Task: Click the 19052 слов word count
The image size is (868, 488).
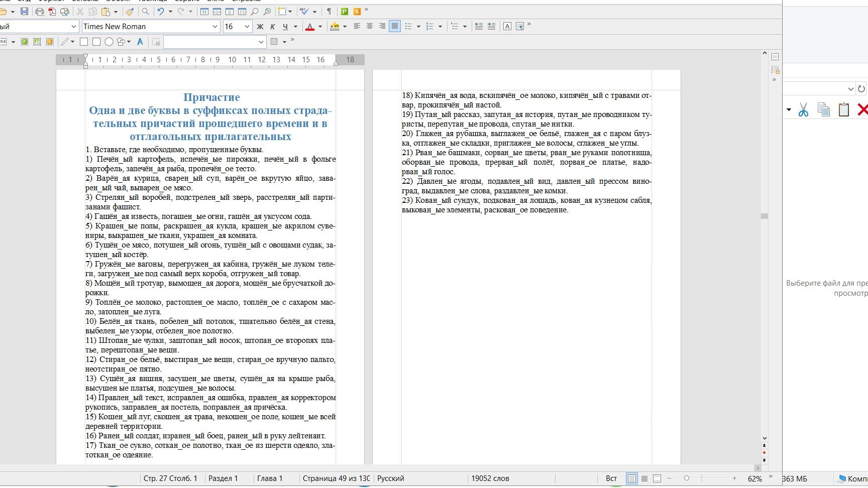Action: tap(490, 478)
